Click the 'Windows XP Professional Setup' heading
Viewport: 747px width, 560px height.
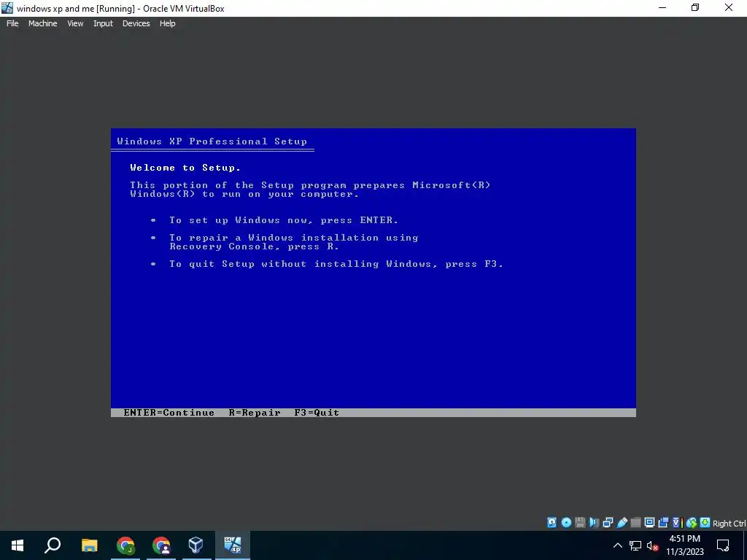coord(212,141)
